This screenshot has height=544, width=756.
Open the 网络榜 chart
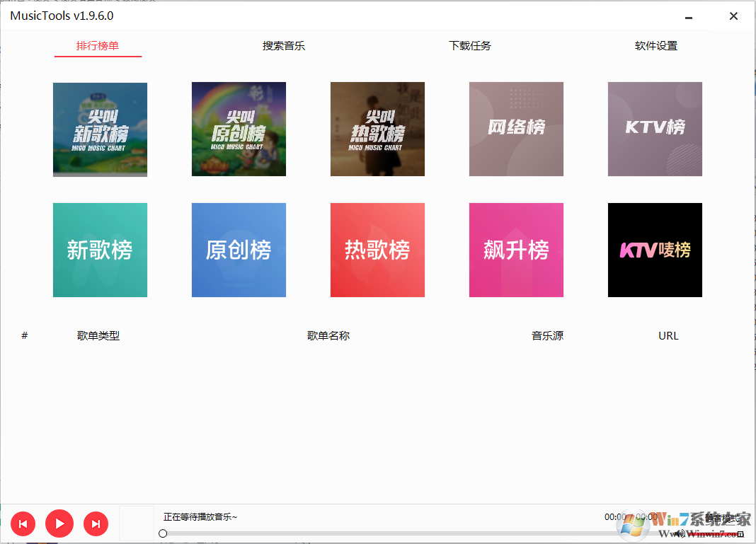coord(516,129)
